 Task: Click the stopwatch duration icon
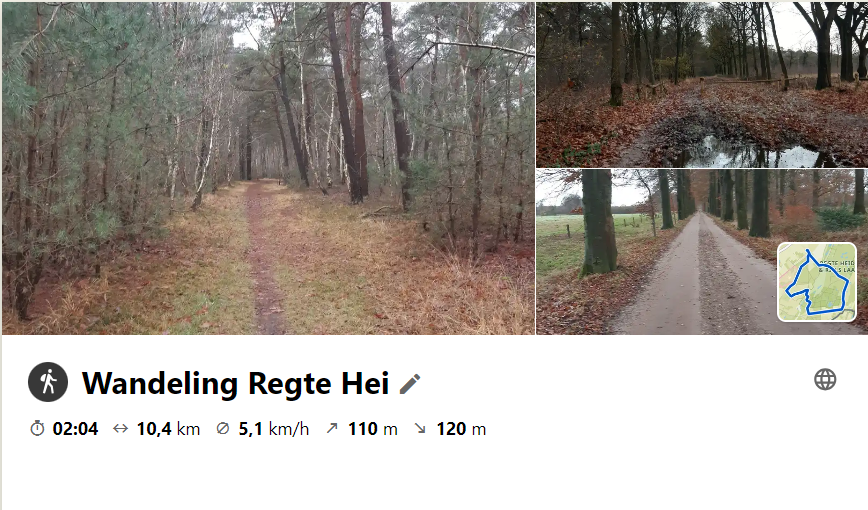(37, 428)
